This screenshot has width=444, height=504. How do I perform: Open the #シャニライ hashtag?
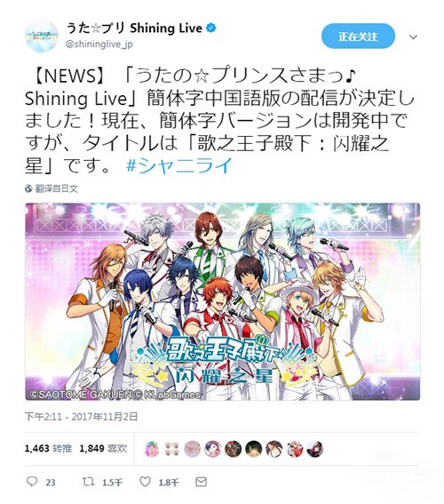click(x=178, y=166)
